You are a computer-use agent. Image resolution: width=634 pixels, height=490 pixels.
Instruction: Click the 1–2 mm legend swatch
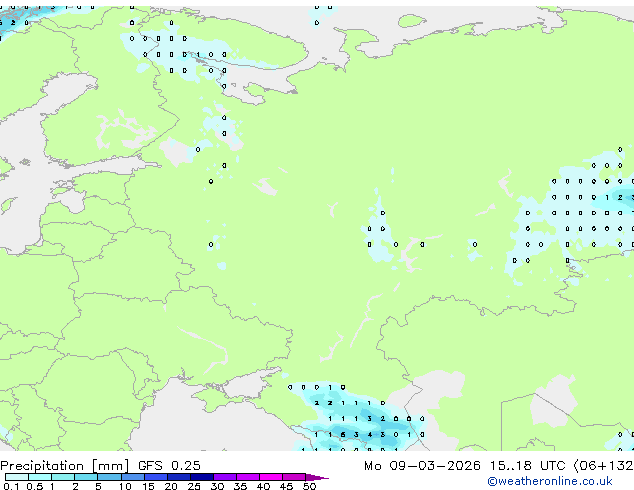(63, 477)
